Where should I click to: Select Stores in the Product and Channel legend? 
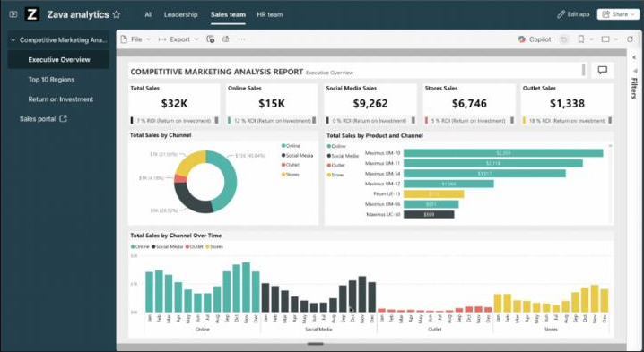click(336, 176)
